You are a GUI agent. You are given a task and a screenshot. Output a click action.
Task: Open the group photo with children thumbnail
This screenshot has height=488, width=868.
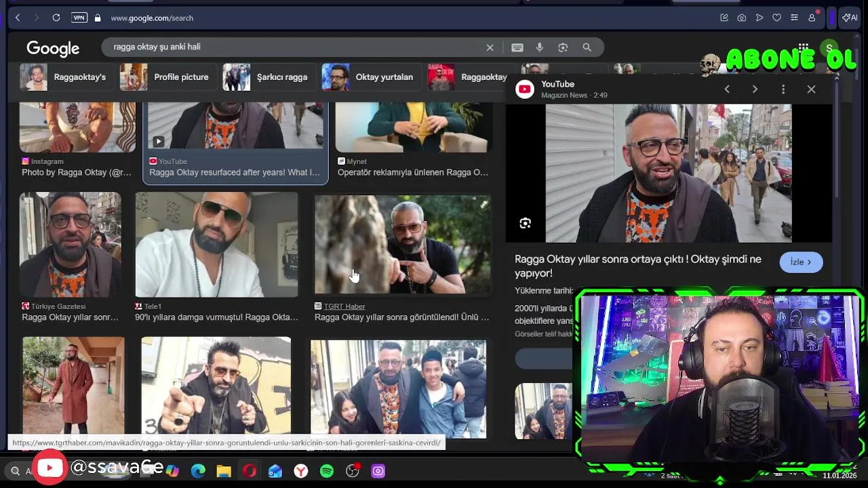tap(398, 389)
